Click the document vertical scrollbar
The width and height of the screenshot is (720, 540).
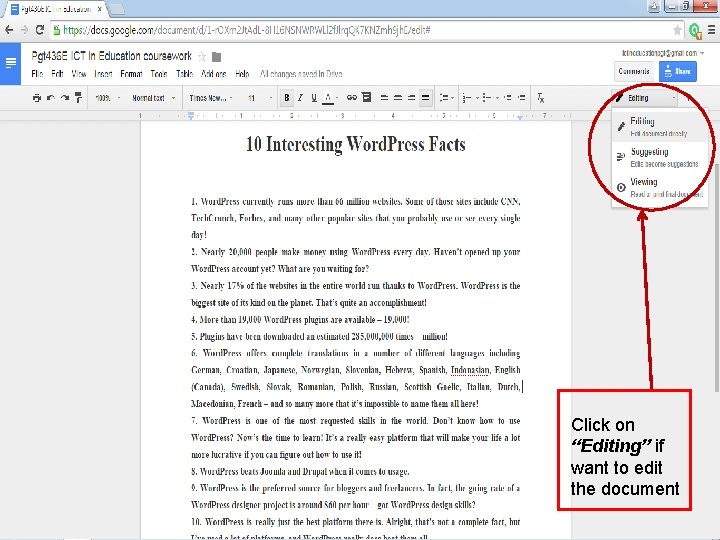[716, 276]
